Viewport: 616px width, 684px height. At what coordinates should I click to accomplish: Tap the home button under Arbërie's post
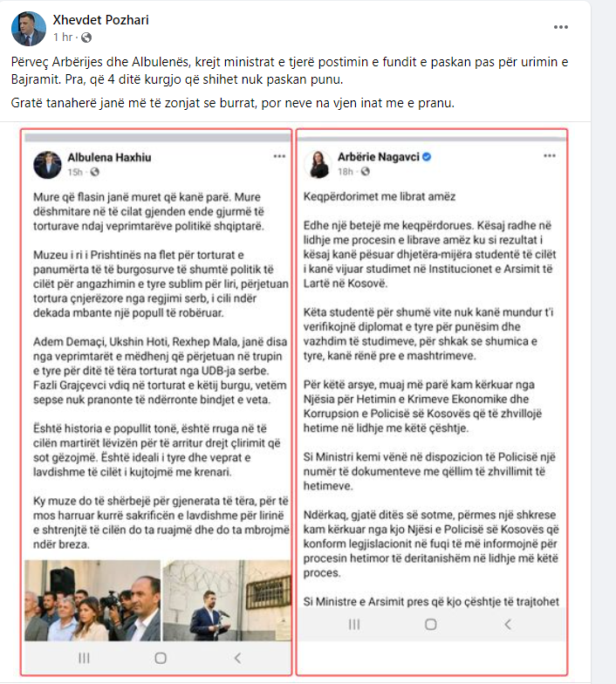point(431,625)
